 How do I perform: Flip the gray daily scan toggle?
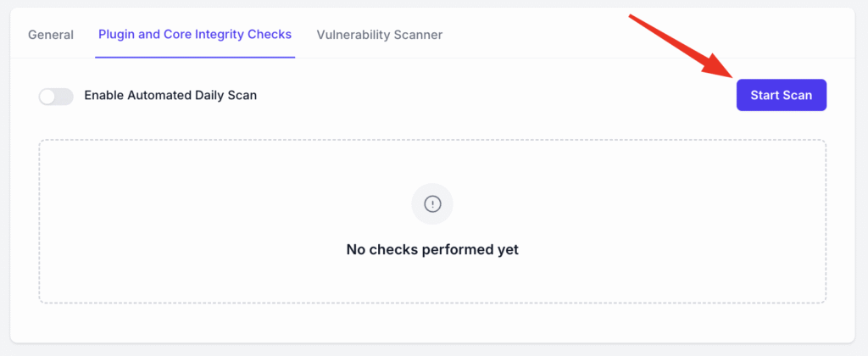pyautogui.click(x=56, y=96)
